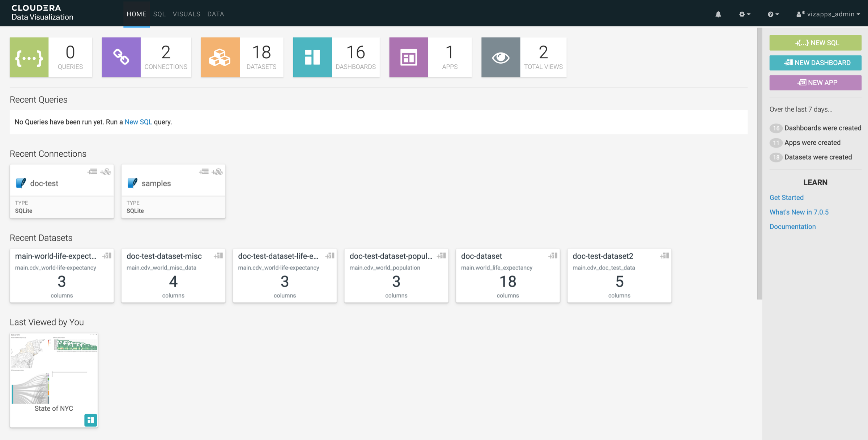This screenshot has height=440, width=868.
Task: Click main.world_life_expectancy table name
Action: (x=497, y=268)
